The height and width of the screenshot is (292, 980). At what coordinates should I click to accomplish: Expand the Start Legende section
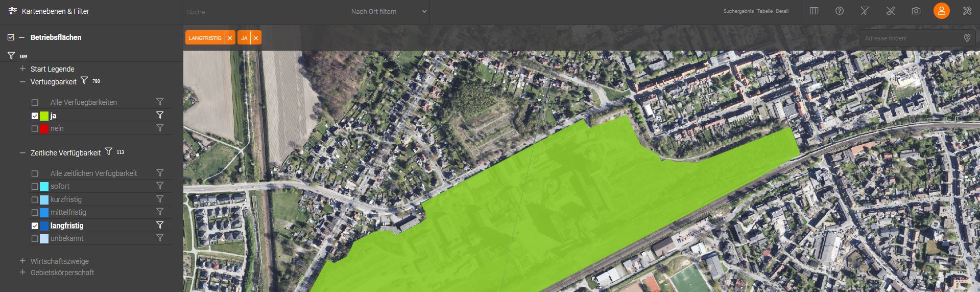point(22,69)
